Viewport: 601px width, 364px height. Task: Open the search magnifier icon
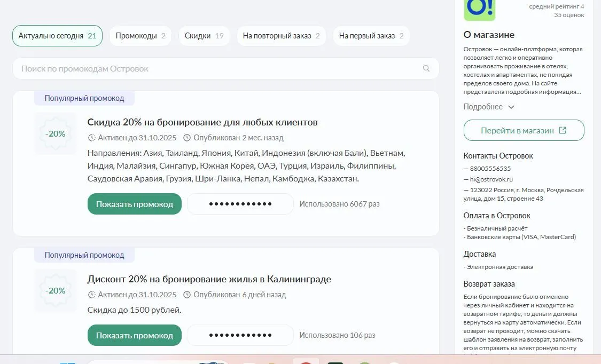coord(426,68)
